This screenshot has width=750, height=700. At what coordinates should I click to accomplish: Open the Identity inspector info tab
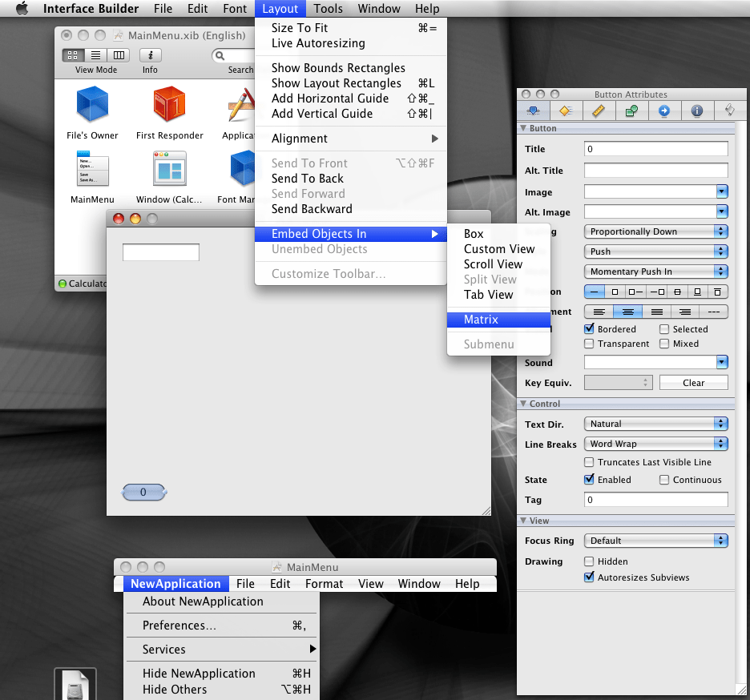pos(697,111)
